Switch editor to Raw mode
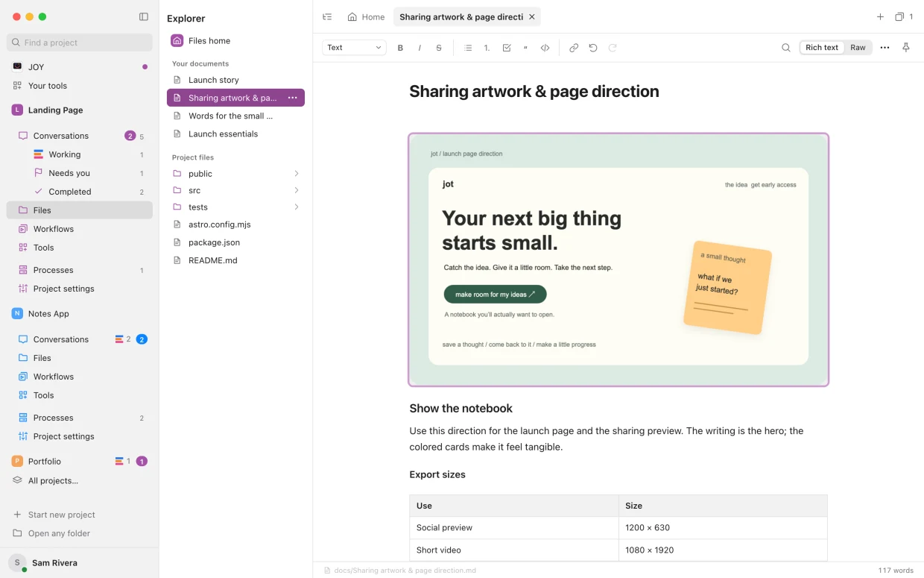The width and height of the screenshot is (924, 578). coord(858,48)
